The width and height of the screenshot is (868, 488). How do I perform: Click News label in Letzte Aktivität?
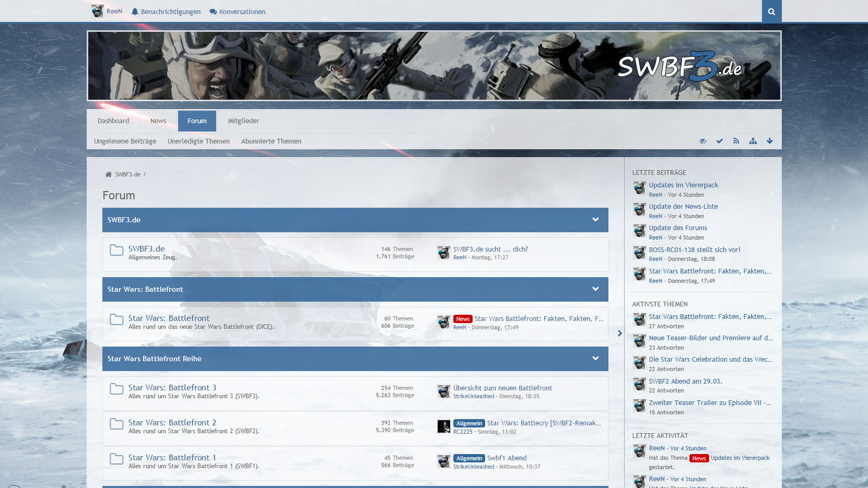(x=699, y=458)
